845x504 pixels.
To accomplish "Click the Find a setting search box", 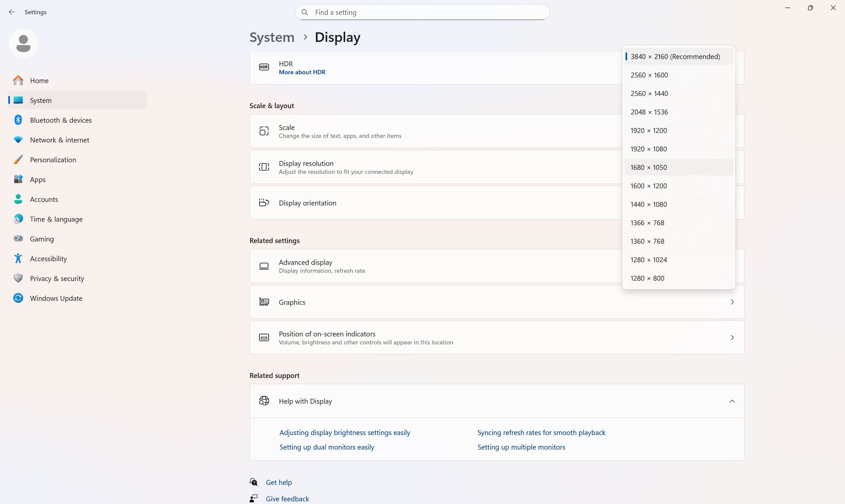I will [422, 12].
